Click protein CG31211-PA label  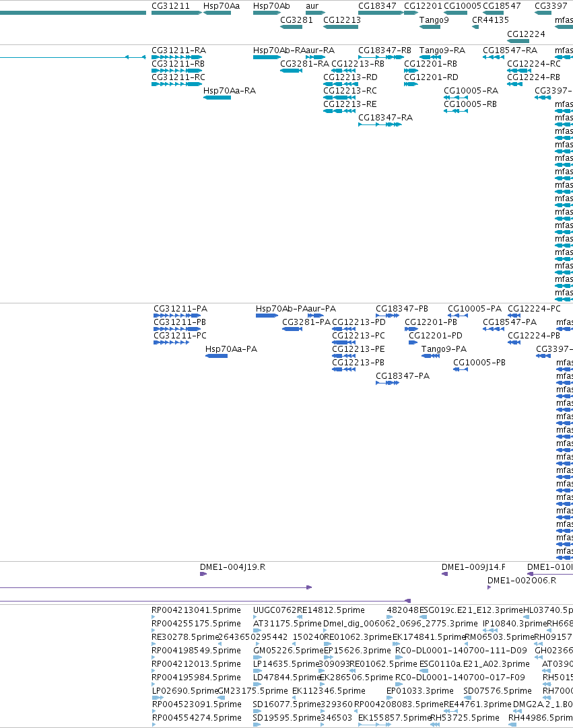[180, 309]
